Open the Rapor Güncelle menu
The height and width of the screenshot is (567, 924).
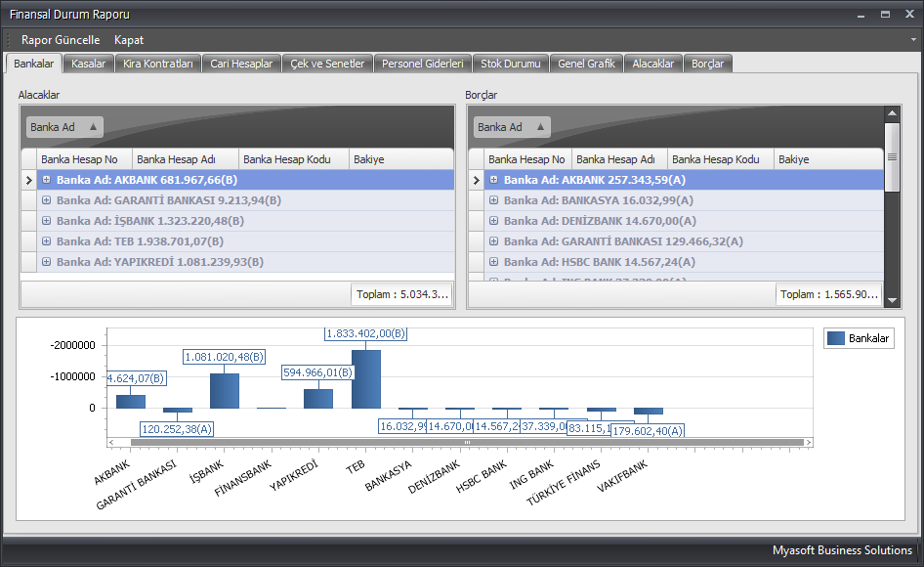(x=61, y=40)
